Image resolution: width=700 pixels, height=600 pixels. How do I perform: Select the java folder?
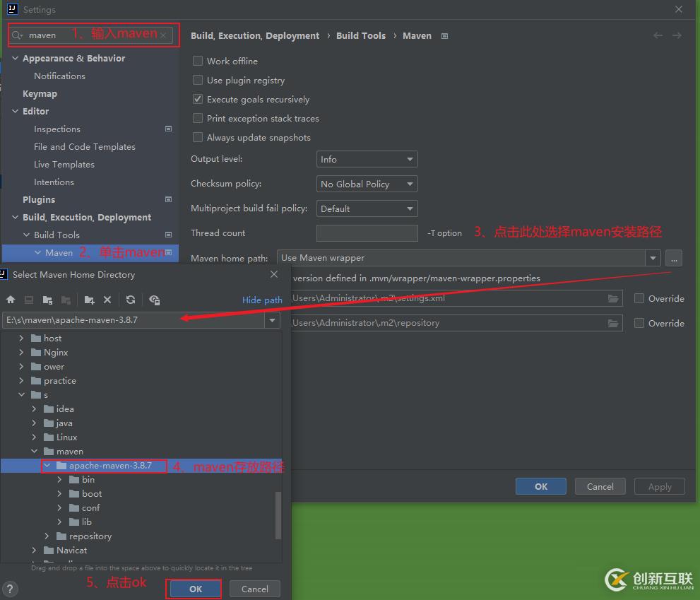(x=64, y=423)
